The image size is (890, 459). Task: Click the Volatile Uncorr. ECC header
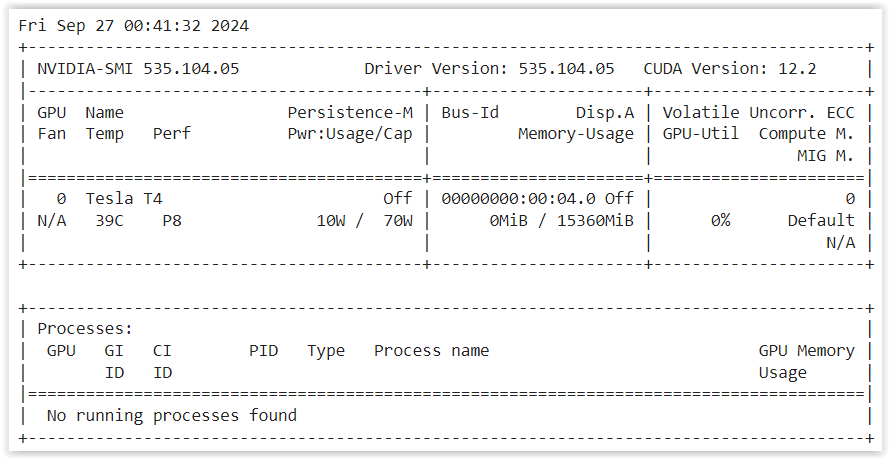click(758, 112)
